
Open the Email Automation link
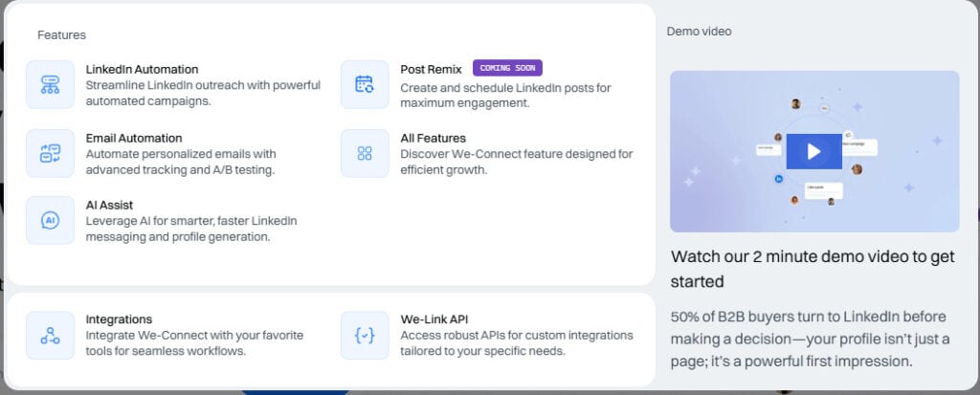[x=134, y=138]
